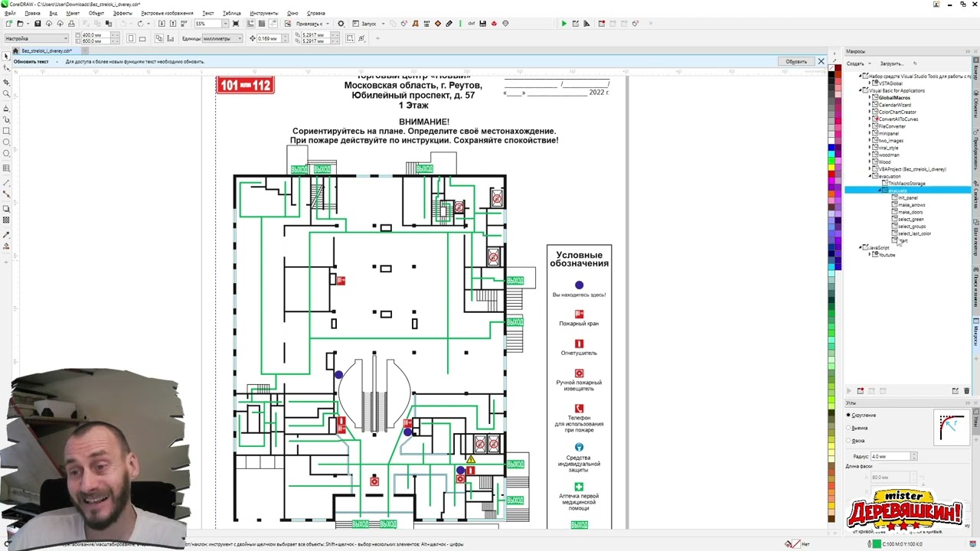Select the Выемка radio option
The image size is (980, 551).
tap(848, 428)
